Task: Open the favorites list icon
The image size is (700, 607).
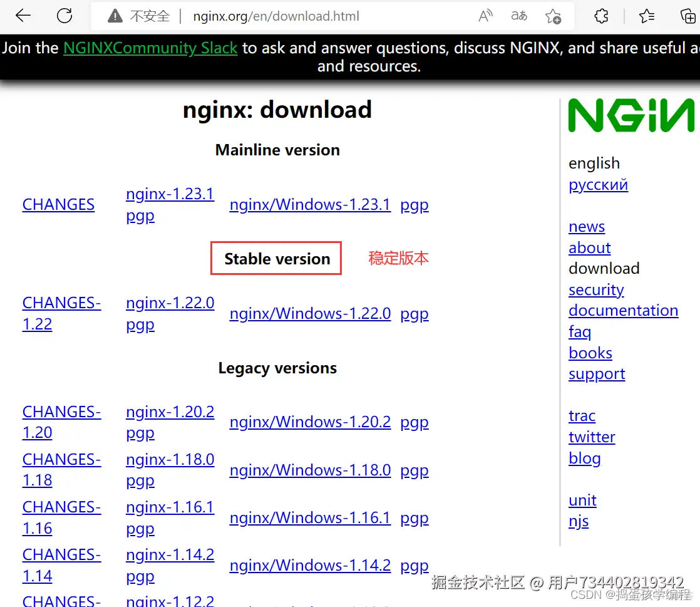Action: click(x=646, y=16)
